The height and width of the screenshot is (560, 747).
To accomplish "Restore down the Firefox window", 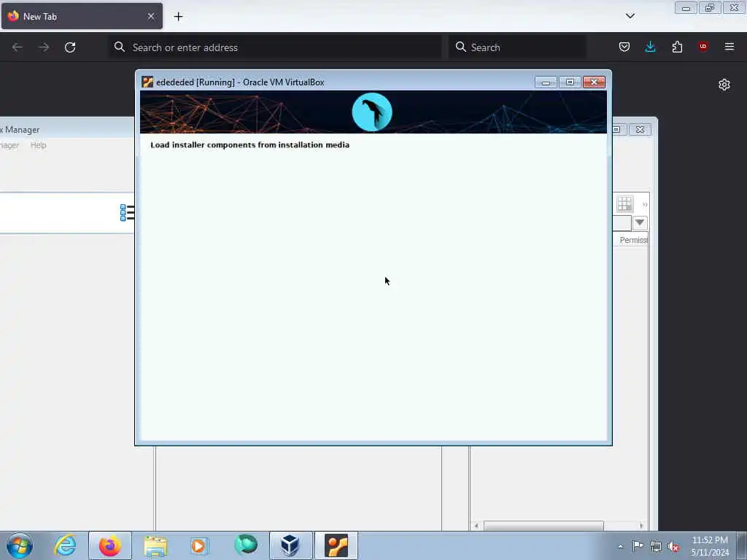I will [710, 7].
